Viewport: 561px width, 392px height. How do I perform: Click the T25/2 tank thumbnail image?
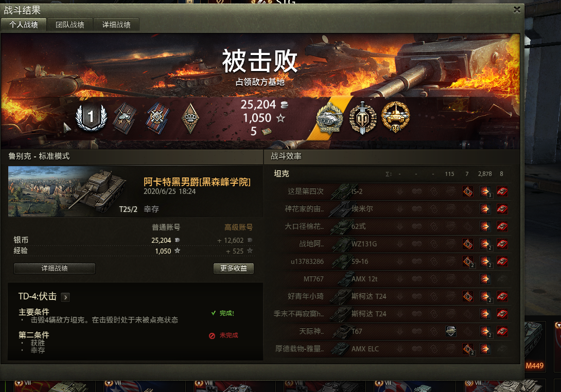(68, 191)
